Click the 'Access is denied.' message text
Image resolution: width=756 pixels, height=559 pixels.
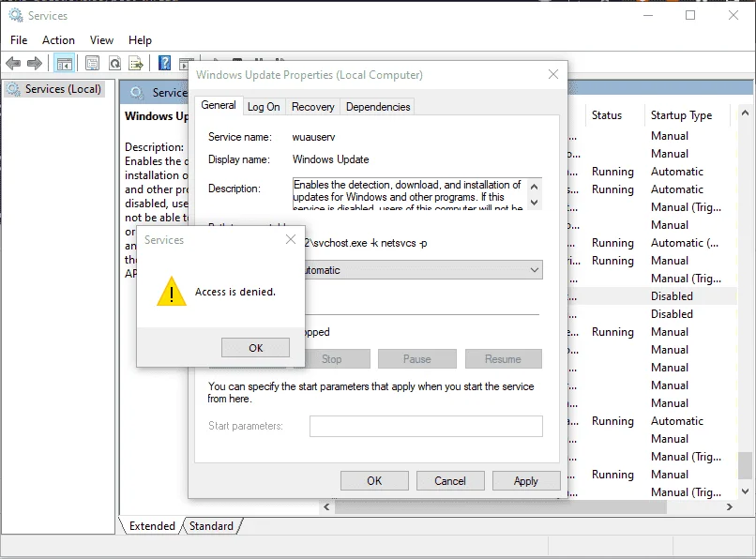(235, 292)
